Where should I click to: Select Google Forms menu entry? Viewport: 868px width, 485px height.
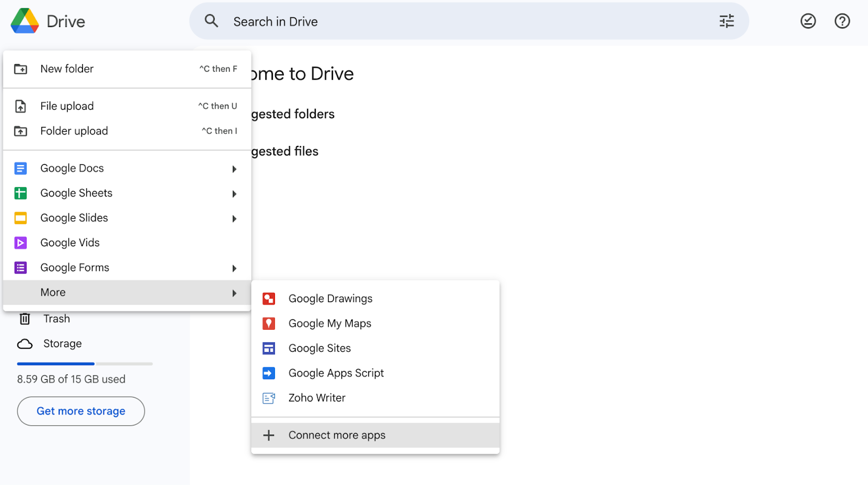point(127,268)
